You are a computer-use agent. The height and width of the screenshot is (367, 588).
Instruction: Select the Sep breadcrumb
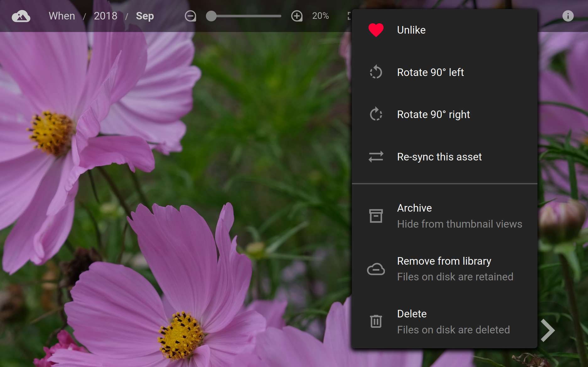coord(145,16)
